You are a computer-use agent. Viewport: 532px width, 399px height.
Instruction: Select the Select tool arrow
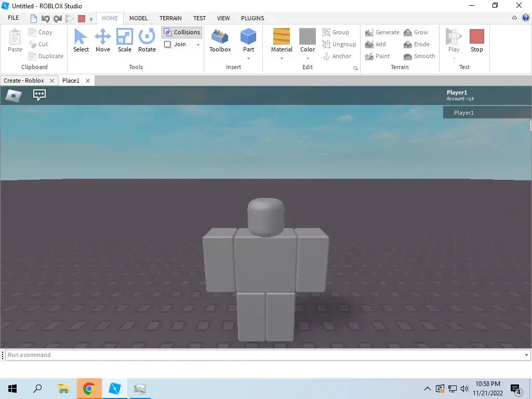click(x=81, y=41)
